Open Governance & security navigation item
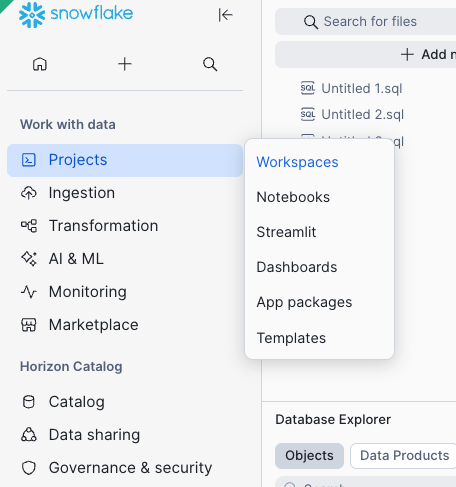This screenshot has height=487, width=456. point(125,468)
